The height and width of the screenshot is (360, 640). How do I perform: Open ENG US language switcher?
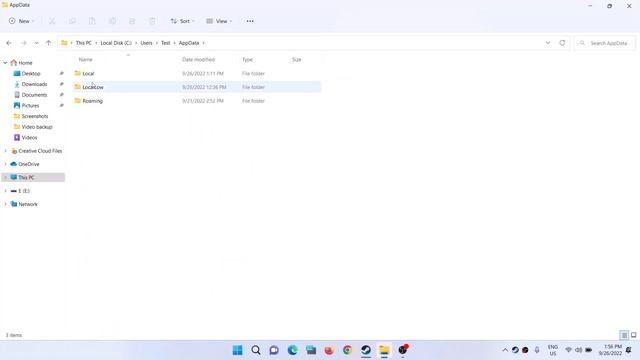(553, 350)
